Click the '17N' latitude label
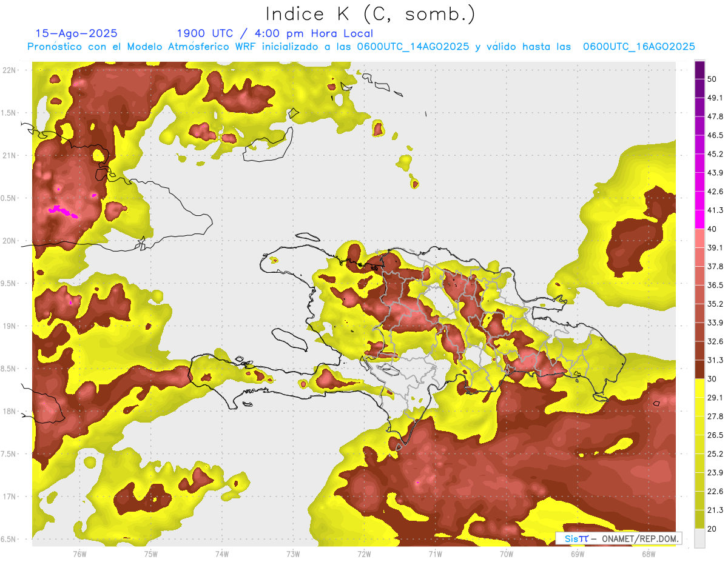 (x=10, y=497)
